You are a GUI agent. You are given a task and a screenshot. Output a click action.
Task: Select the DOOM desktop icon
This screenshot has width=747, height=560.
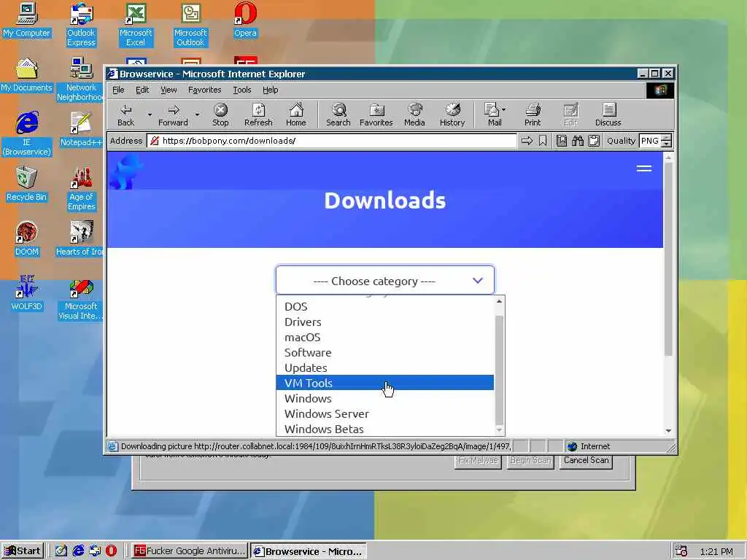26,238
